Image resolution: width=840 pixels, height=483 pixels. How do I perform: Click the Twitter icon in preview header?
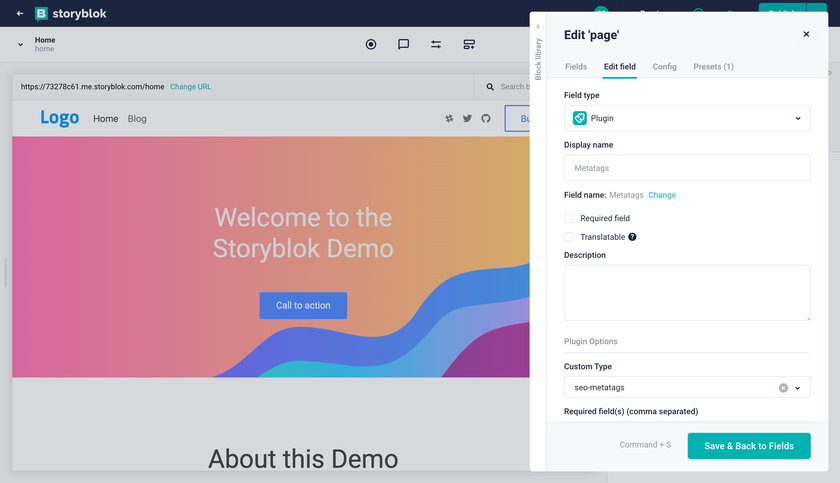(x=467, y=118)
